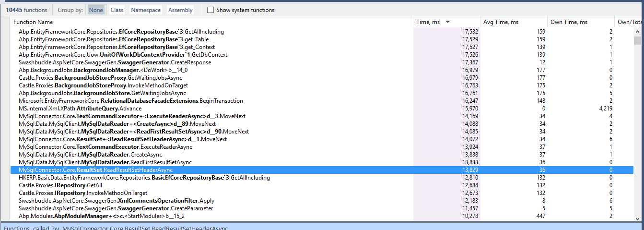
Task: Select the EfCoreRepositoryBase`3.get_Table row
Action: click(322, 39)
